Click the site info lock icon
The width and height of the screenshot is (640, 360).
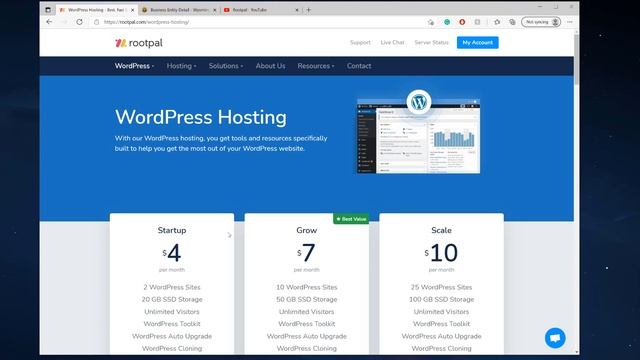point(97,22)
